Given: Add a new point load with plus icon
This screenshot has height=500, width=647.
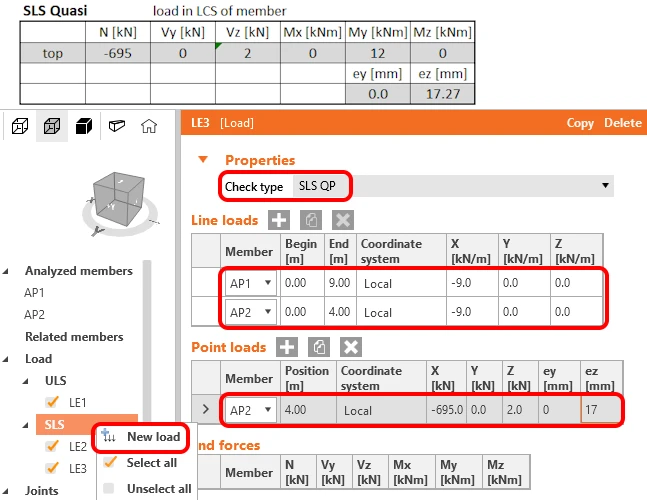Looking at the screenshot, I should 287,347.
